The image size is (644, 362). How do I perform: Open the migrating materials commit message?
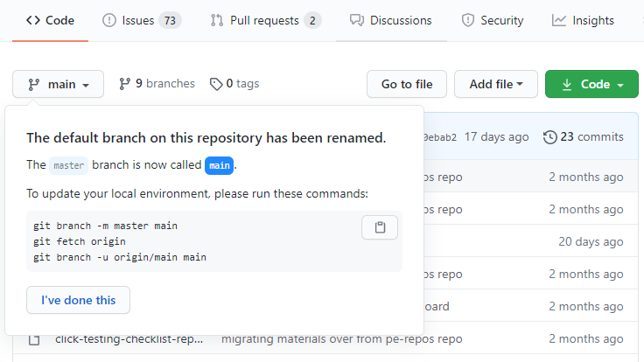[x=342, y=340]
